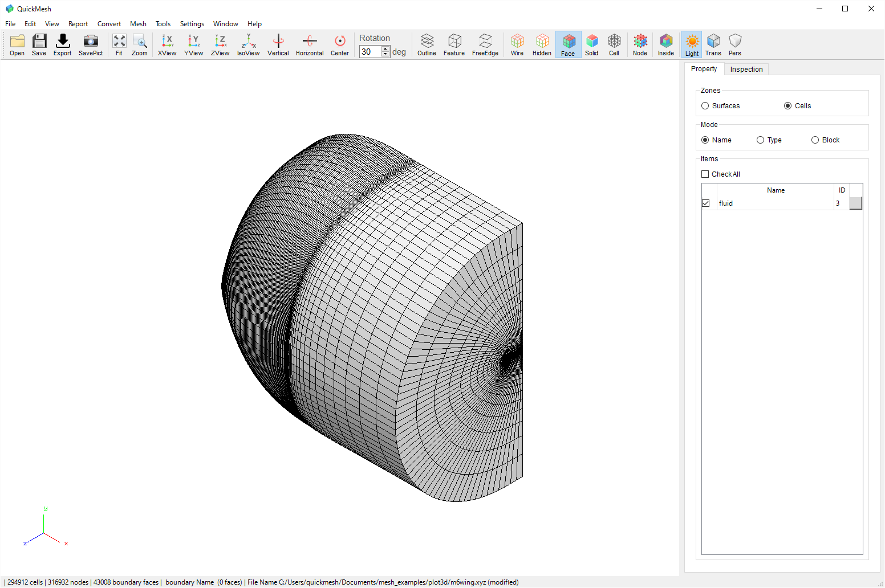885x588 pixels.
Task: Switch to IsoView orientation
Action: 249,44
